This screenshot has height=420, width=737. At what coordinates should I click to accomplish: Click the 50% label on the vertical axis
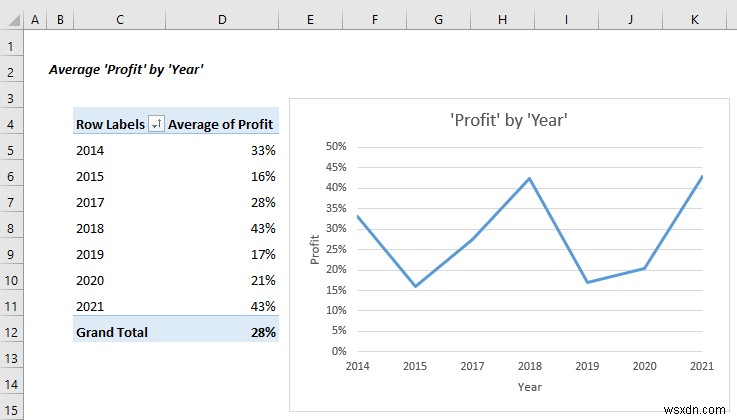[335, 146]
